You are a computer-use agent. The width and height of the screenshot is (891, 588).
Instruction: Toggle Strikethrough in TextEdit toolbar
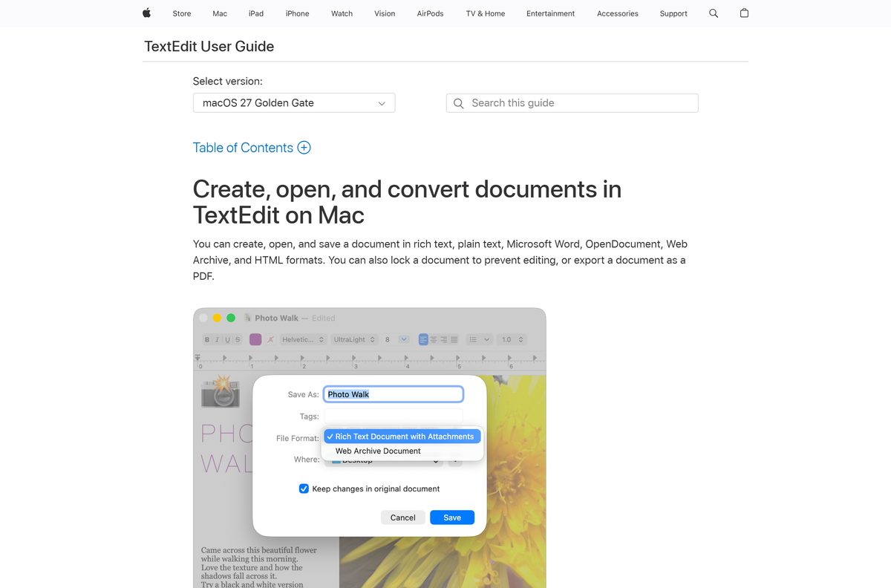click(238, 339)
